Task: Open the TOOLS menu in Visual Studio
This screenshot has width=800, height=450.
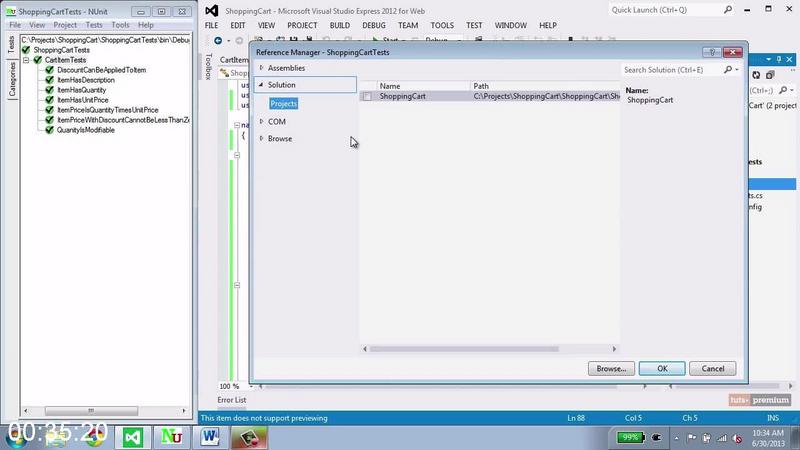Action: [x=442, y=25]
